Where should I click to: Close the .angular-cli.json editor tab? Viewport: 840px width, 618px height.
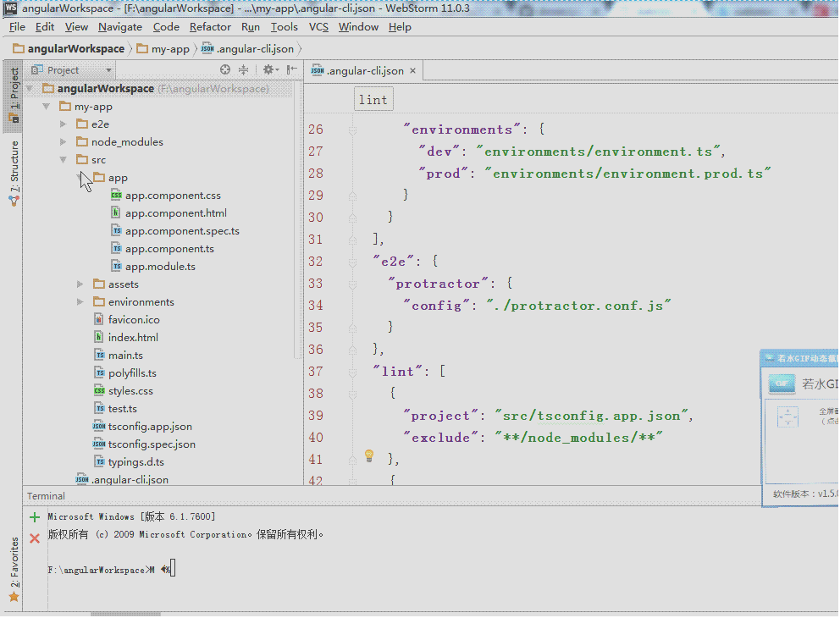[x=415, y=71]
